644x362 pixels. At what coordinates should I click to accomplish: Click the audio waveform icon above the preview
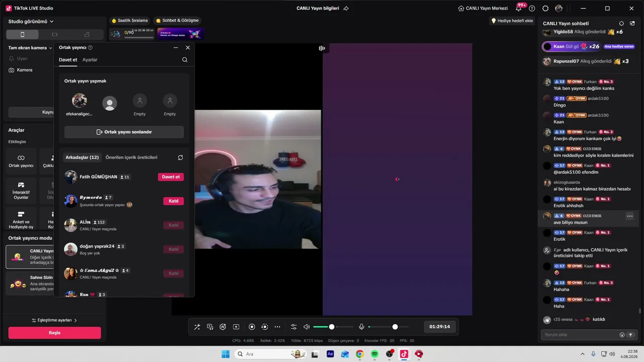tap(322, 48)
